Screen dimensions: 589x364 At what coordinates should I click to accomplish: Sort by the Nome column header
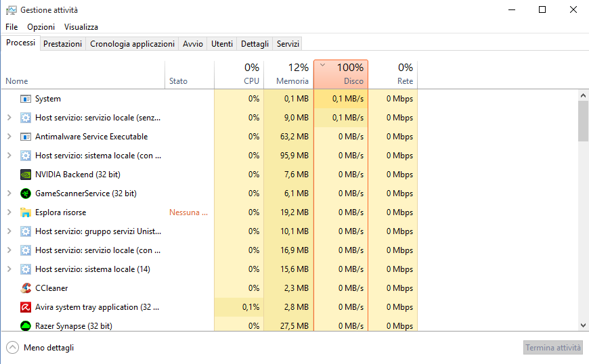point(83,74)
